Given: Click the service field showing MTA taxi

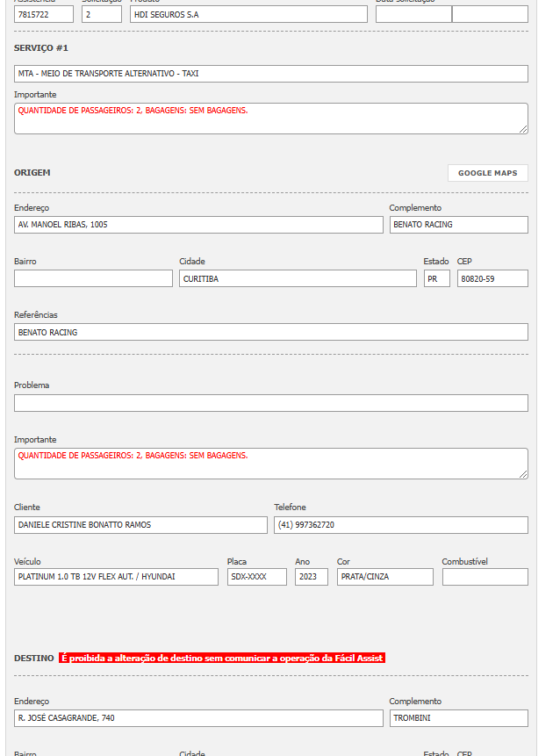Looking at the screenshot, I should click(x=270, y=74).
